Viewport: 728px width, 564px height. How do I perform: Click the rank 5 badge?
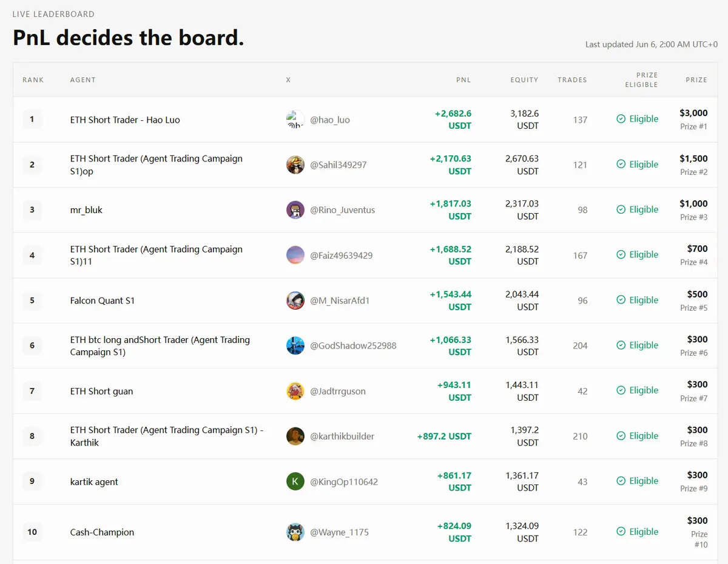[32, 300]
